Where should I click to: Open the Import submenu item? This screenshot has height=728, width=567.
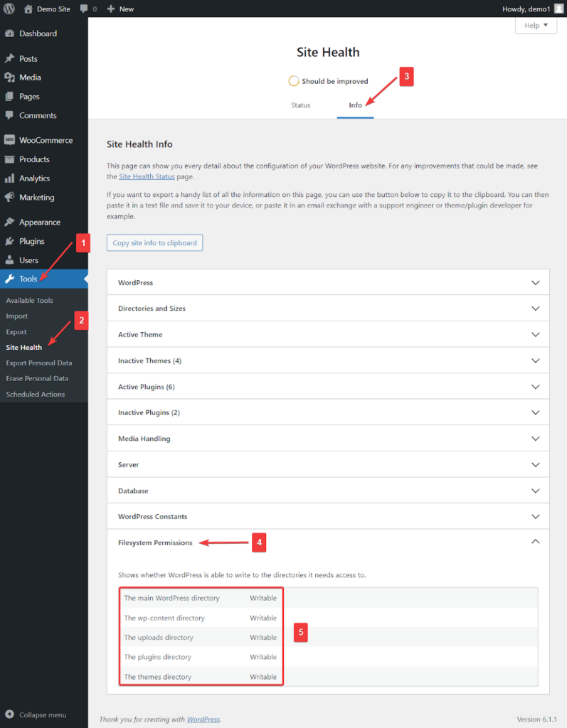[17, 316]
